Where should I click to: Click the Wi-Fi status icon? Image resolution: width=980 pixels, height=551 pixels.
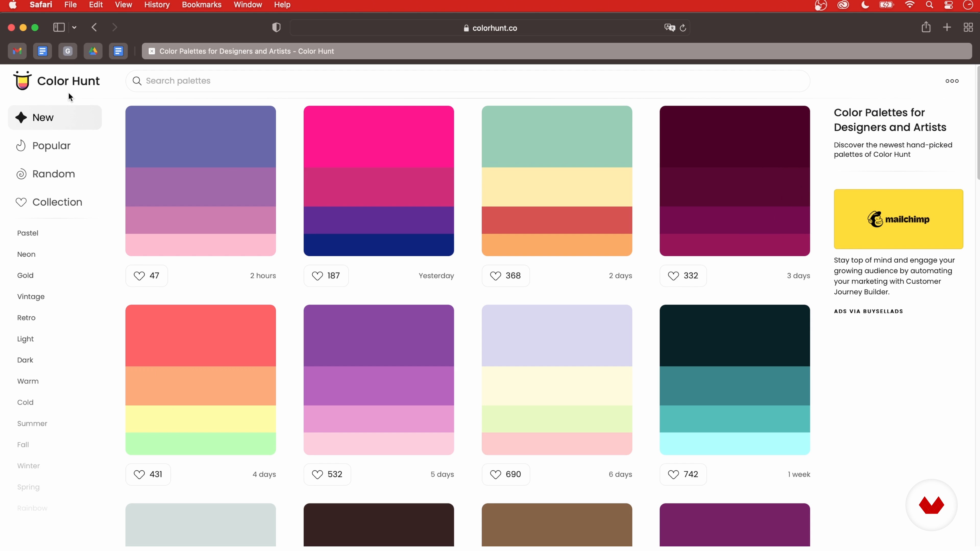point(910,5)
